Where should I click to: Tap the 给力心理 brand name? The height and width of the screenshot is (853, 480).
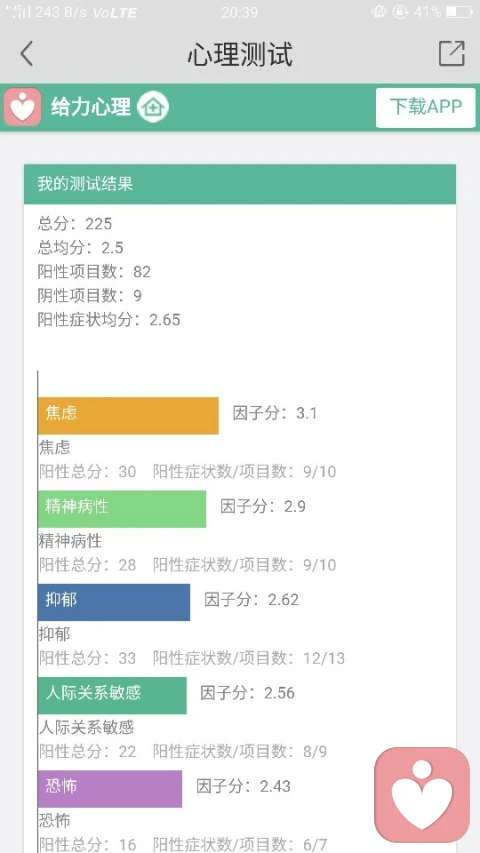(x=91, y=107)
